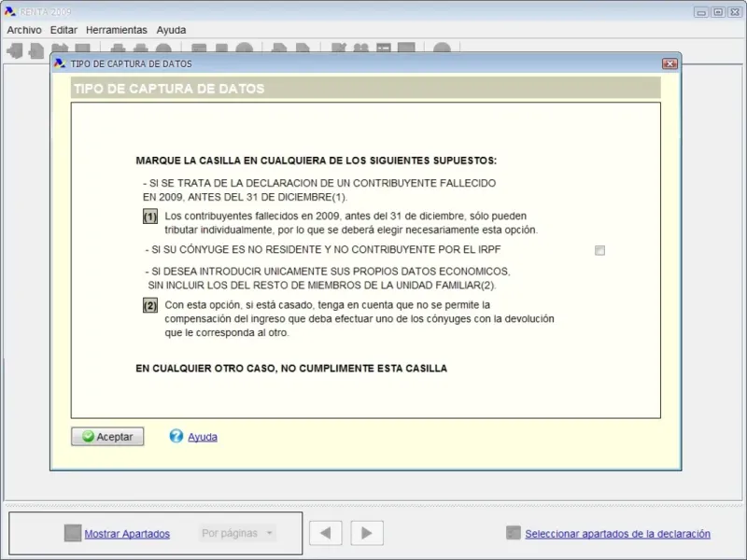The height and width of the screenshot is (560, 747).
Task: Click the RENTA 2009 application logo icon
Action: click(x=10, y=11)
